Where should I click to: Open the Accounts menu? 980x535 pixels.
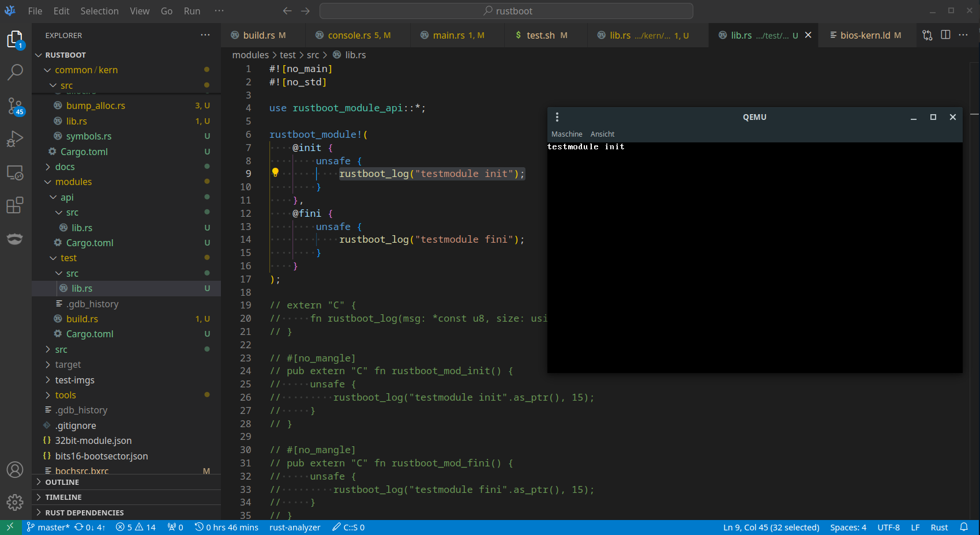click(15, 470)
